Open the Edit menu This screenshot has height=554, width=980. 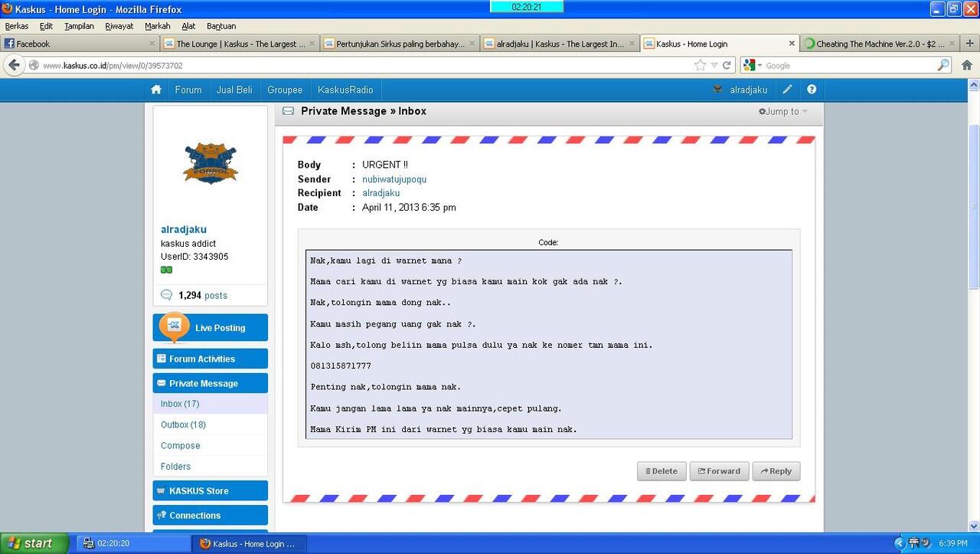pyautogui.click(x=46, y=26)
